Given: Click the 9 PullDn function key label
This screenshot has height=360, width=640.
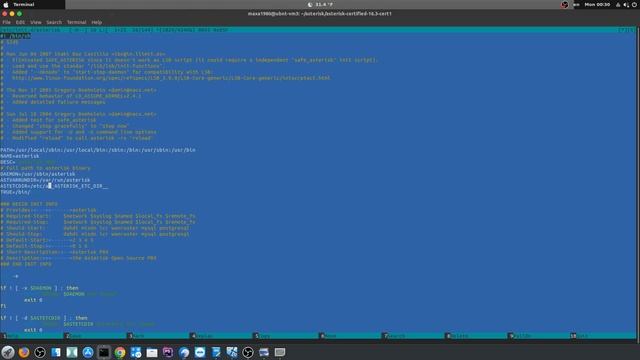Looking at the screenshot, I should pos(521,336).
